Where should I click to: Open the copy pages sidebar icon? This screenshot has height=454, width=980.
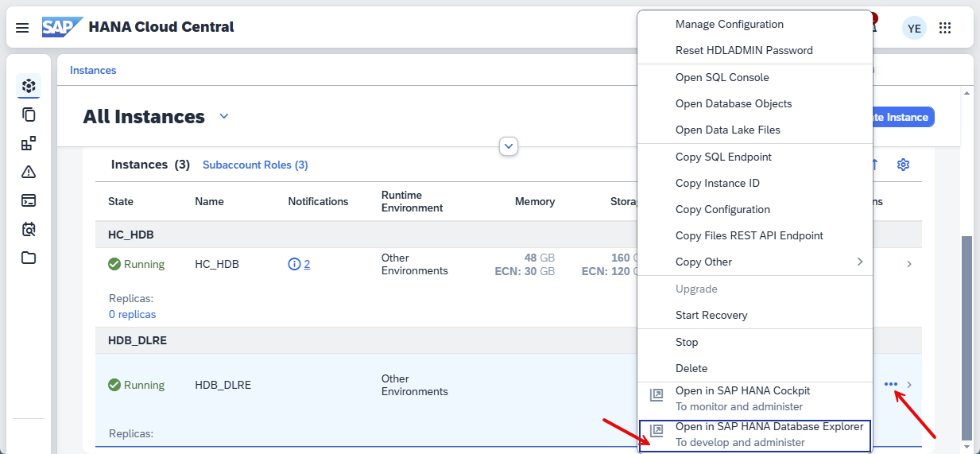click(x=29, y=114)
